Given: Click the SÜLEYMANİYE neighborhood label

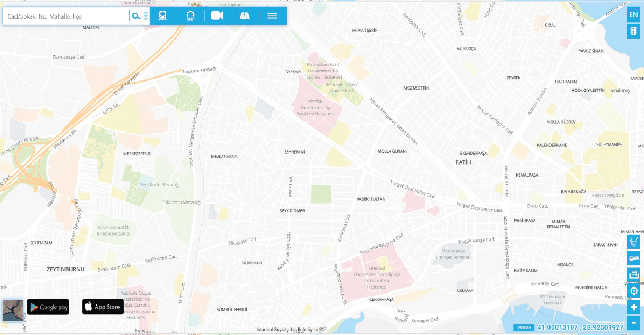Looking at the screenshot, I should [609, 144].
